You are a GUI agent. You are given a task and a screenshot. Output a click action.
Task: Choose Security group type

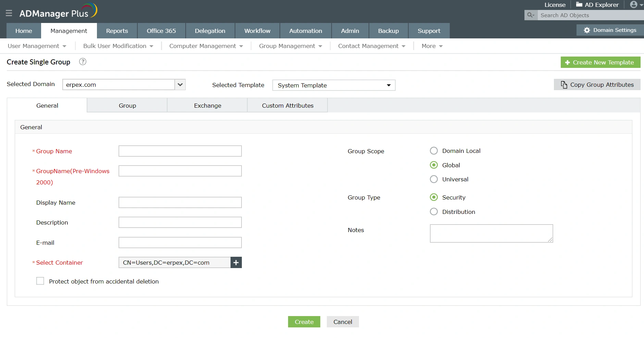[x=434, y=197]
